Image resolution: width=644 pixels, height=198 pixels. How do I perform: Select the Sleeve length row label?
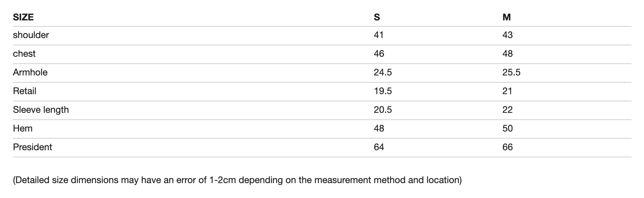coord(41,110)
